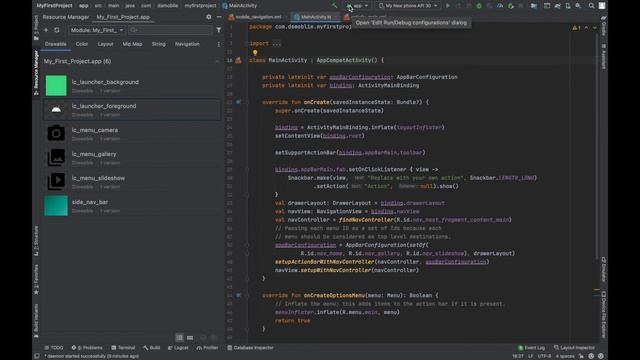The image size is (640, 360).
Task: Click the user account icon at top right
Action: [602, 6]
